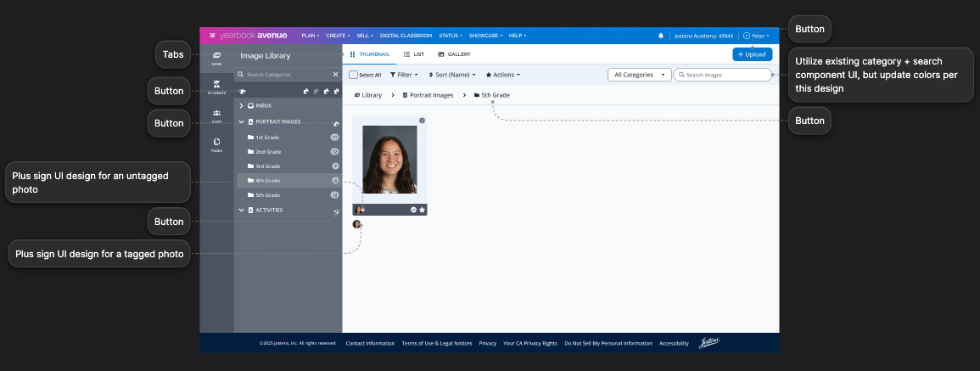Open the Filter dropdown

click(x=404, y=75)
